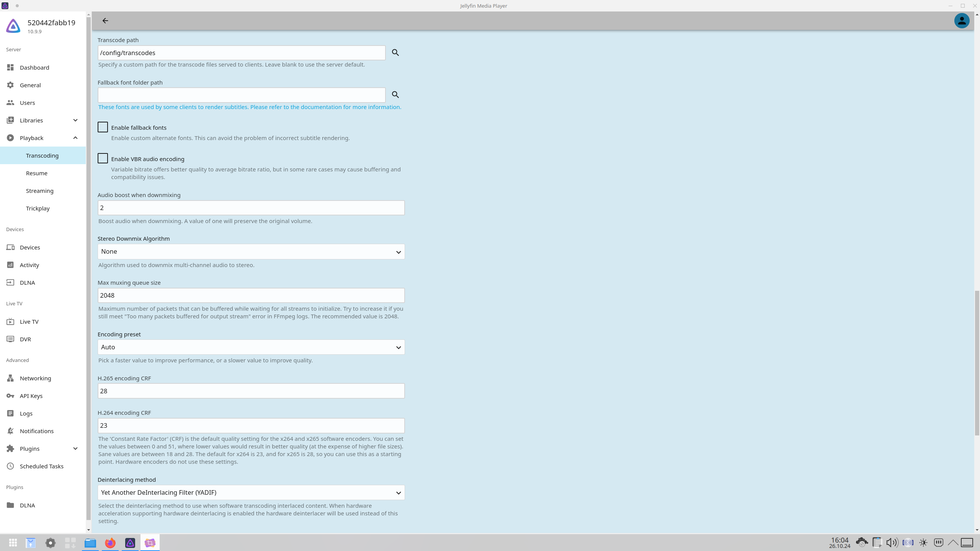Open Dashboard from the sidebar
This screenshot has height=551, width=980.
coord(34,67)
